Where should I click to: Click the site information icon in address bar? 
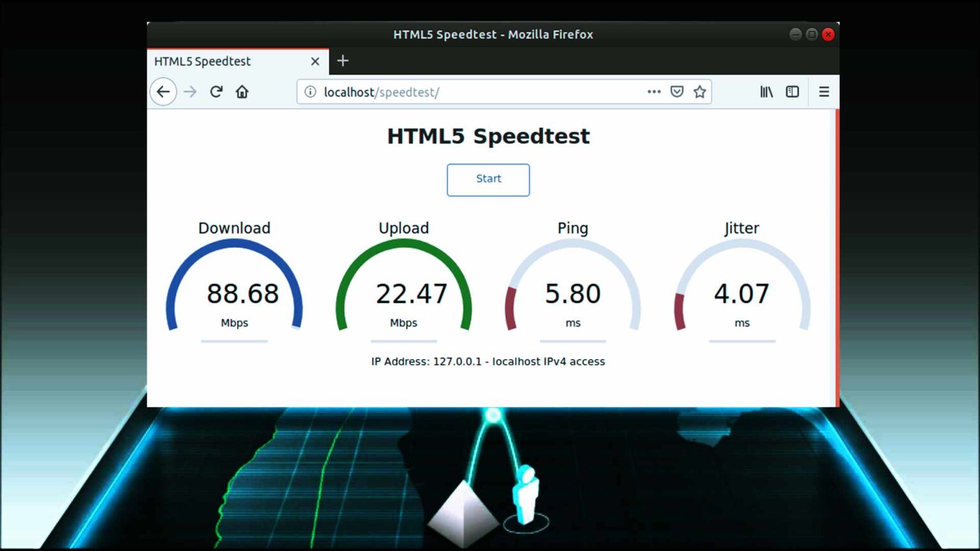pos(310,91)
